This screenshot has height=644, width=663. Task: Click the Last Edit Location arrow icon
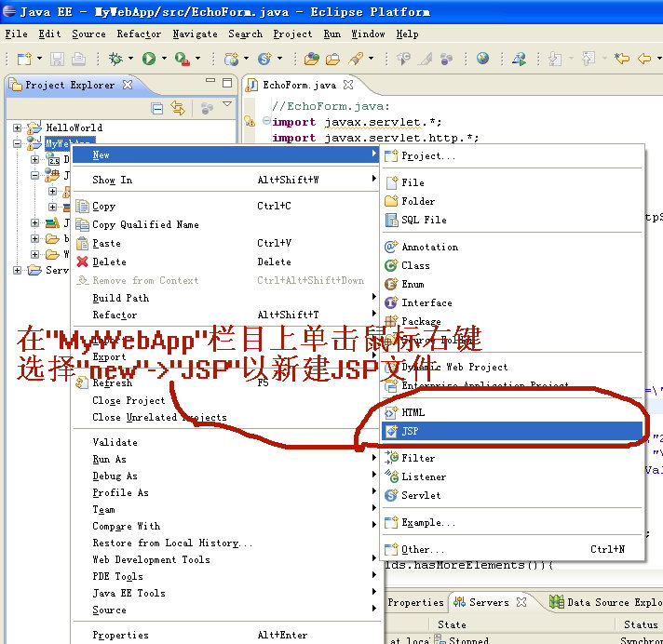[622, 59]
